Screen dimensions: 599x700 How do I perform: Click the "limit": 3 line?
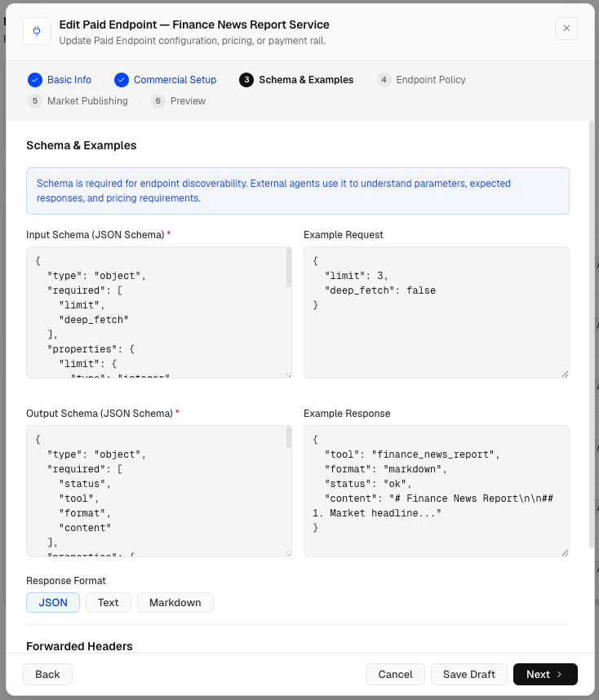356,276
